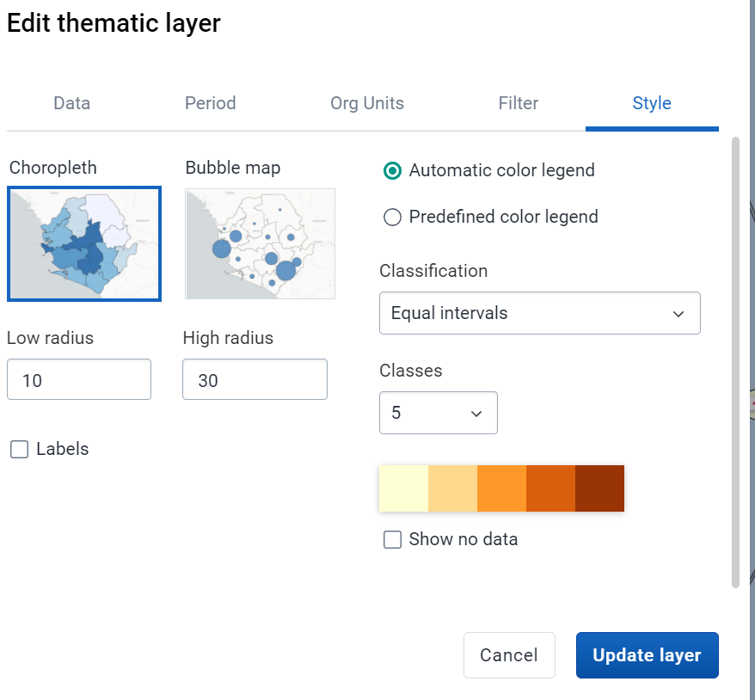Image resolution: width=755 pixels, height=700 pixels.
Task: Go to the Filter tab
Action: [519, 103]
